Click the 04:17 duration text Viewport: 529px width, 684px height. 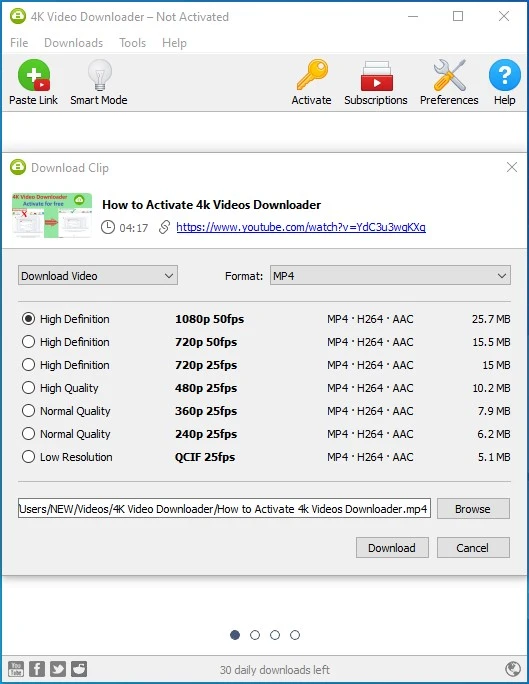(x=133, y=228)
